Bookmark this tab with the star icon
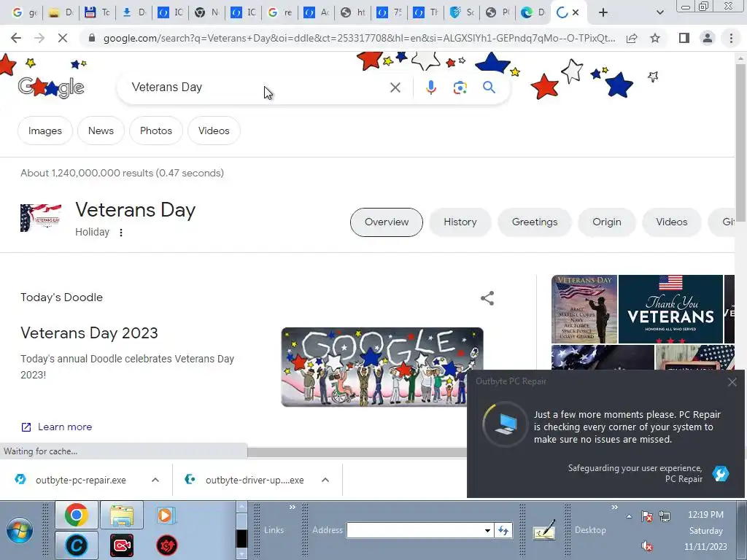The image size is (747, 560). click(x=655, y=38)
